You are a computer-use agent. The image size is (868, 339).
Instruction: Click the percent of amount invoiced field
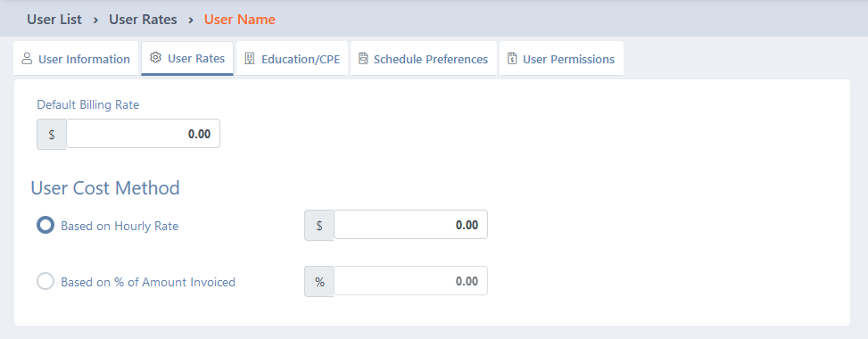(410, 281)
